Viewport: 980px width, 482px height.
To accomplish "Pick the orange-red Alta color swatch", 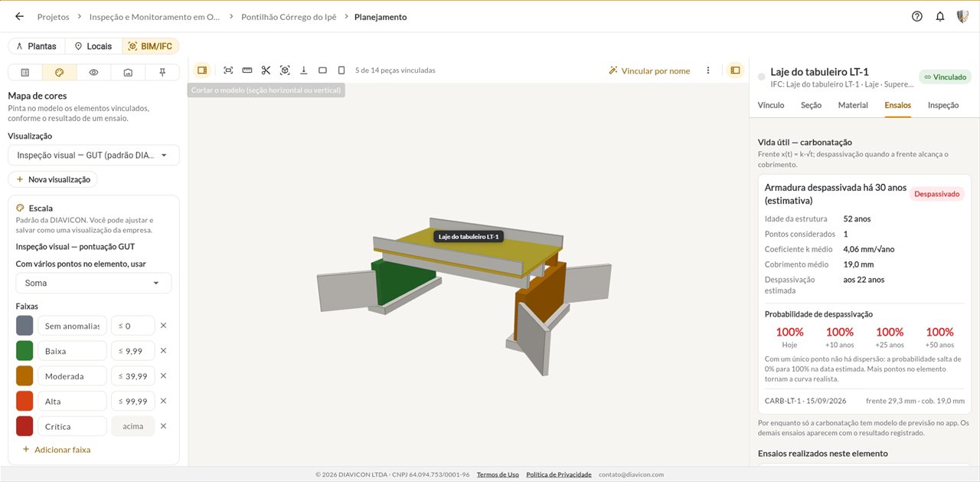I will pos(24,401).
